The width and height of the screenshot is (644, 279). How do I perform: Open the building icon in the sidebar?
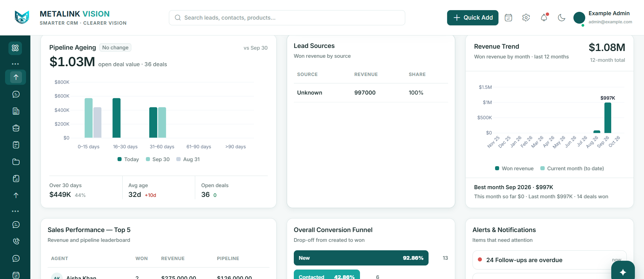[x=16, y=111]
